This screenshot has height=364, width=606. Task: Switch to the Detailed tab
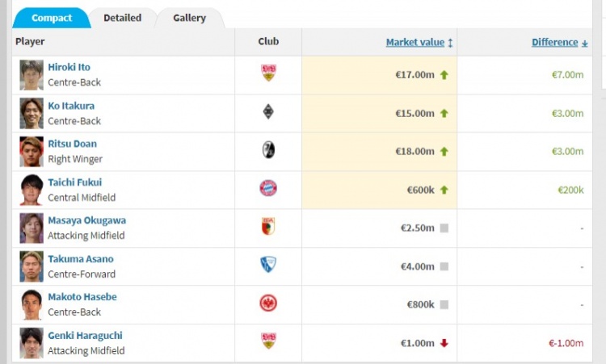click(122, 18)
